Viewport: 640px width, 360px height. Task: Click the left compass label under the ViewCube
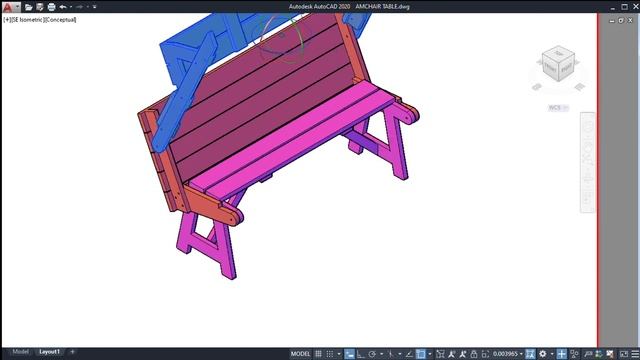537,87
